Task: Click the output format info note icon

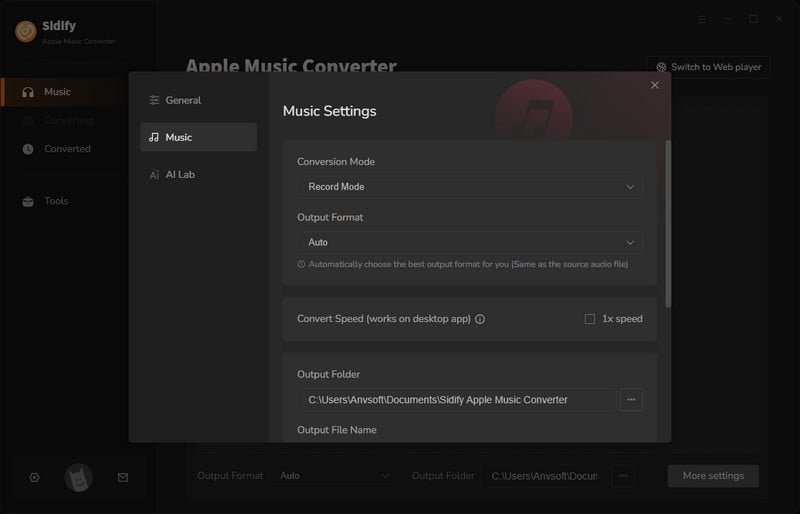Action: pos(302,264)
